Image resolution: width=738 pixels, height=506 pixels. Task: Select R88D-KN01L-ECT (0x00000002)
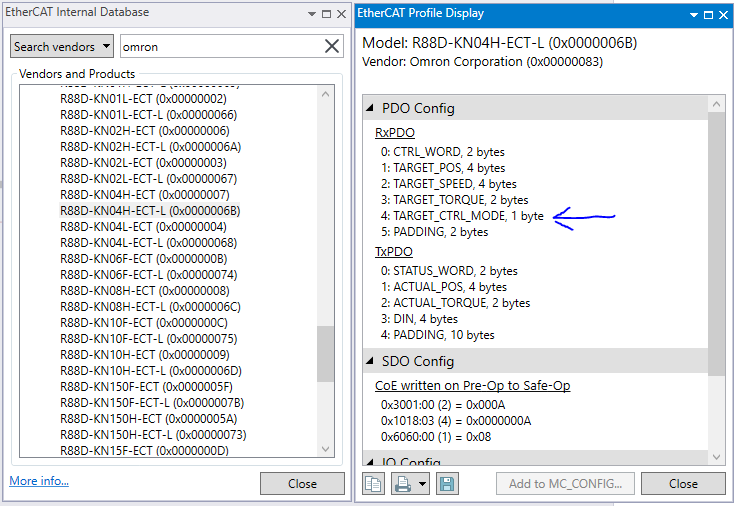[x=143, y=99]
